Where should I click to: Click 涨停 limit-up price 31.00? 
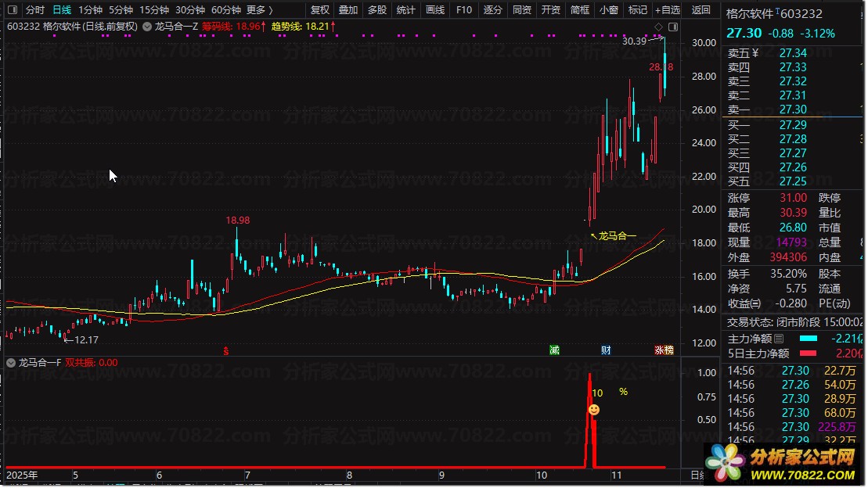point(794,198)
